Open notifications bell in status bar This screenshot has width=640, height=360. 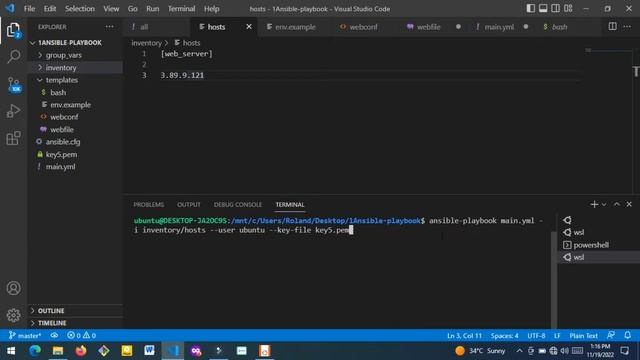tap(627, 336)
